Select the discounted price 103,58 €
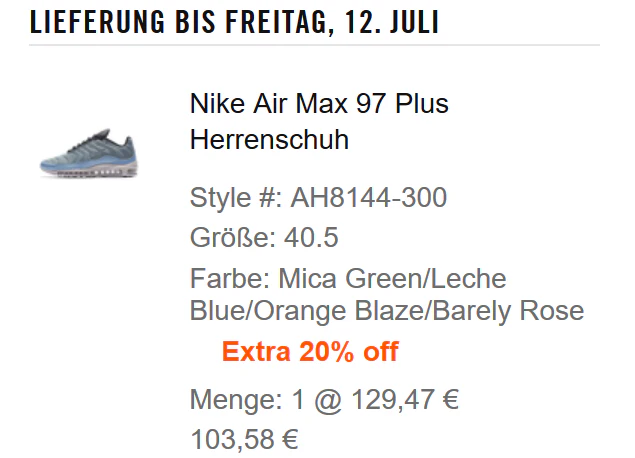This screenshot has height=458, width=635. coord(245,439)
